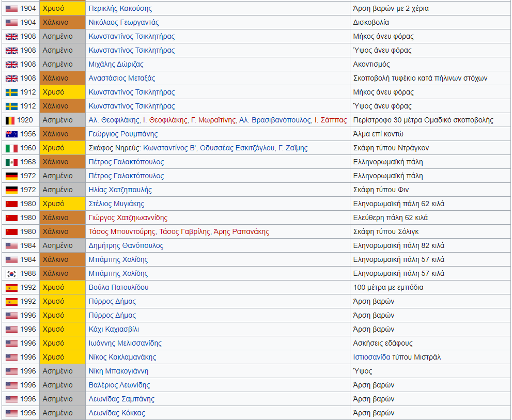Click the Swedish flag in the 1912 Χρυσό row
Viewport: 512px width, 420px height.
[x=11, y=92]
